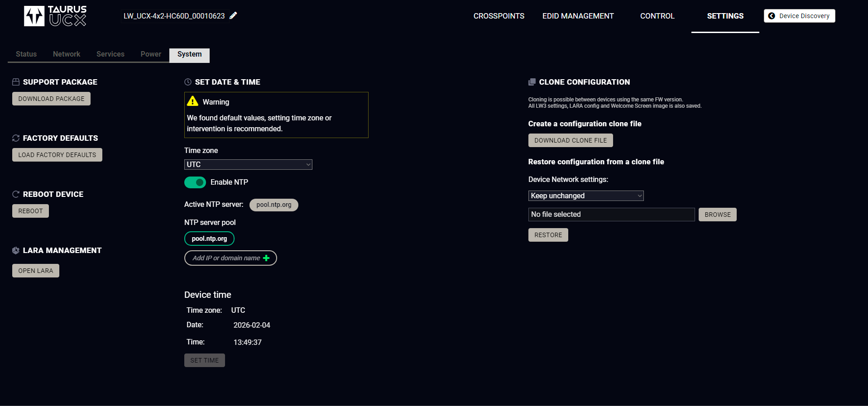Viewport: 868px width, 406px height.
Task: Click the Warning message text
Action: coord(259,123)
